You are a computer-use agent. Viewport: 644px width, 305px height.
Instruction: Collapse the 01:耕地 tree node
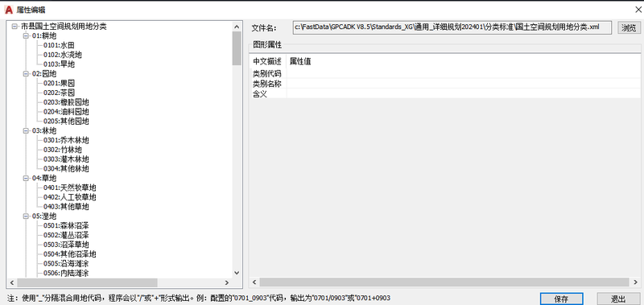26,35
